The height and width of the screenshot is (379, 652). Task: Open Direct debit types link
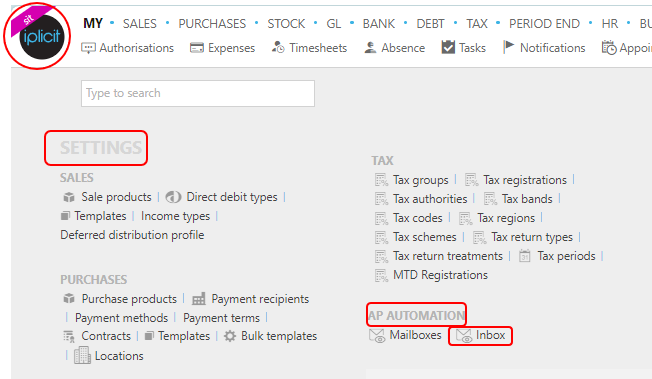[x=232, y=197]
